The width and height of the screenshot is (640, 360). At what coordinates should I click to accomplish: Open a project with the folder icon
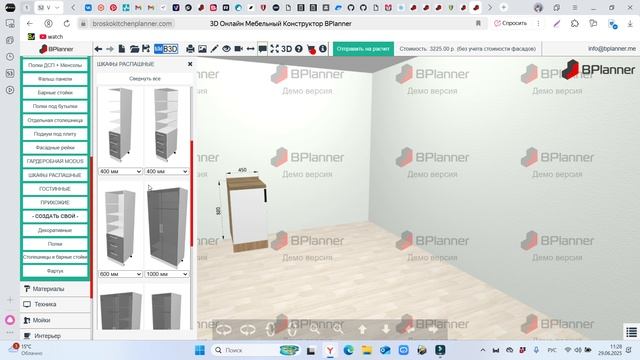pyautogui.click(x=134, y=49)
